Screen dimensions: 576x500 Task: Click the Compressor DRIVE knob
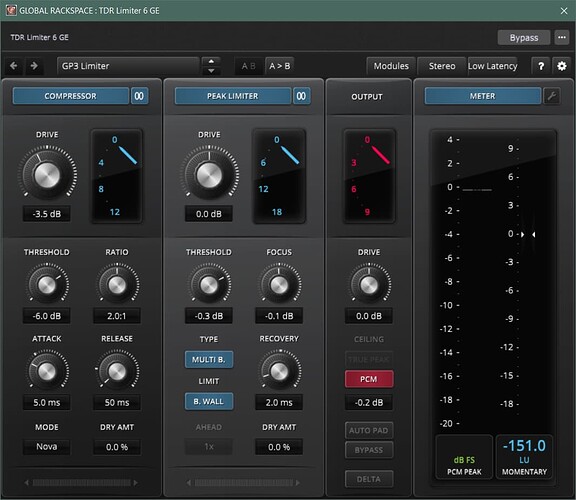click(x=47, y=174)
